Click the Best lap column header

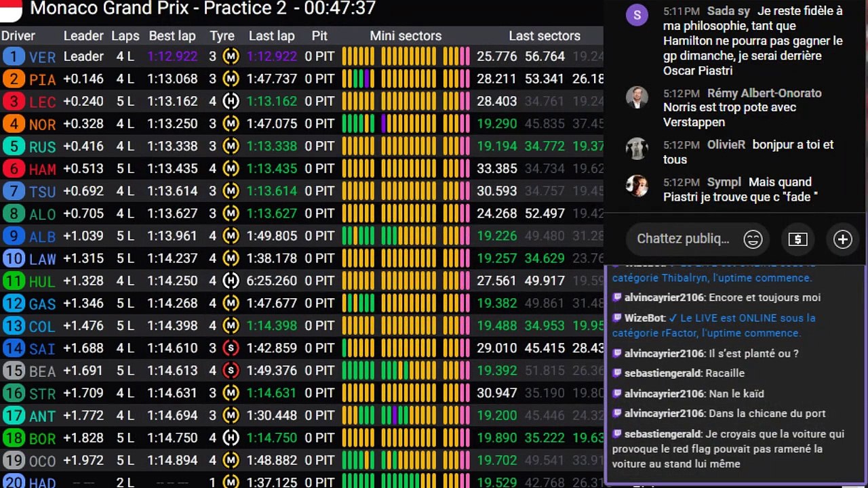pyautogui.click(x=172, y=36)
